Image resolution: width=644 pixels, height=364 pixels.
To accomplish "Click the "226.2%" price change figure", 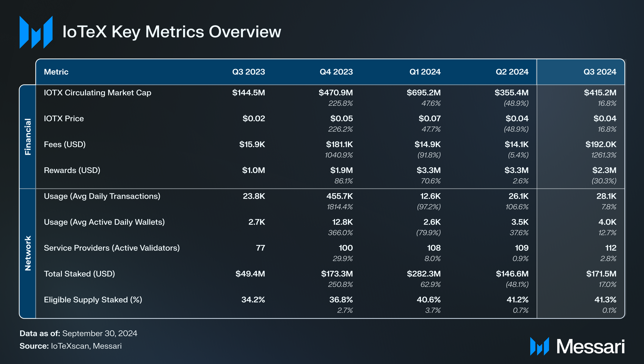I will (341, 129).
